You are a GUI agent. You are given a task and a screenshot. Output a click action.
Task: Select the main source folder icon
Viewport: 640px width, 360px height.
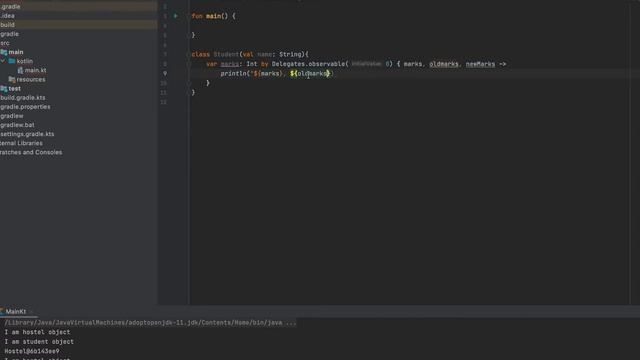click(4, 52)
